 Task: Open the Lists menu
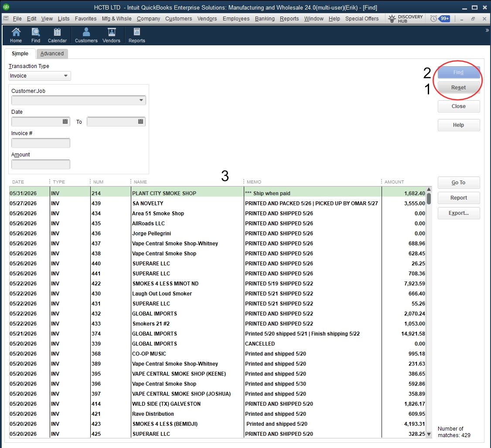[x=64, y=19]
